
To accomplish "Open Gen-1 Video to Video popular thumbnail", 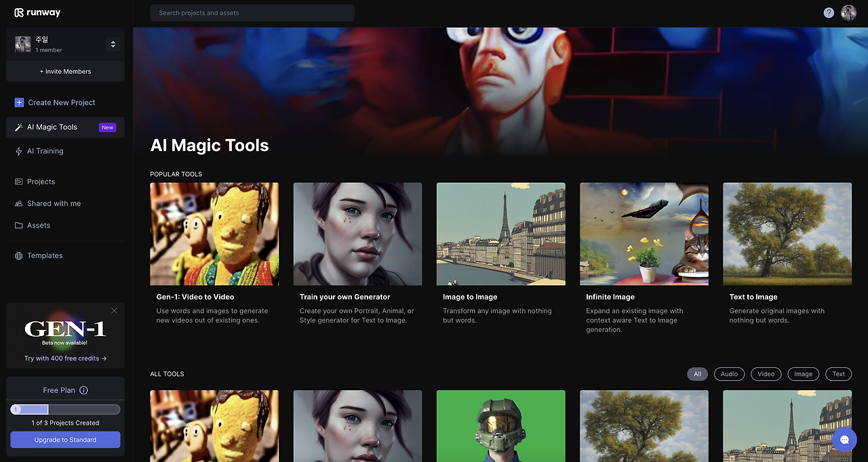I will point(214,234).
